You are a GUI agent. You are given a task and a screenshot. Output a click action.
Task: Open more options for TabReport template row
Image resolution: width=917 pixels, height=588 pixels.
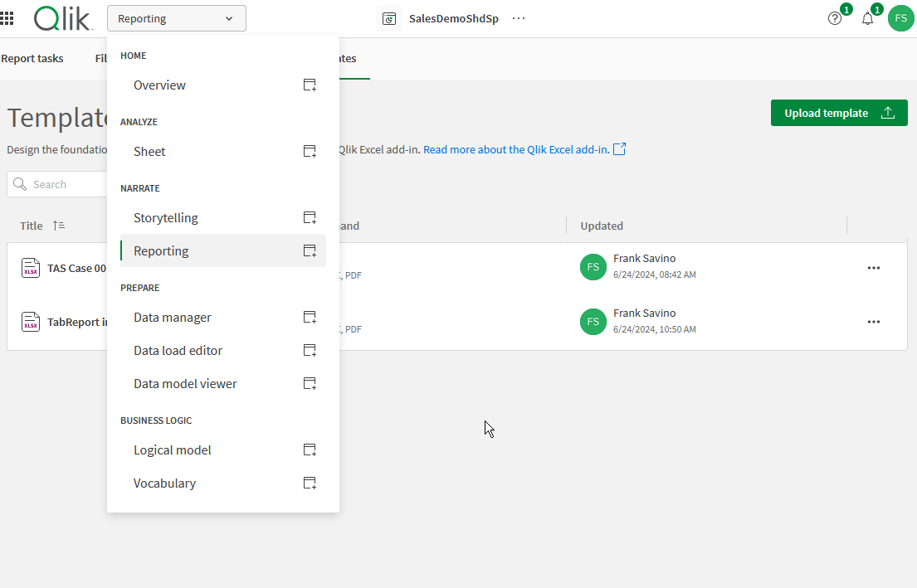point(873,322)
